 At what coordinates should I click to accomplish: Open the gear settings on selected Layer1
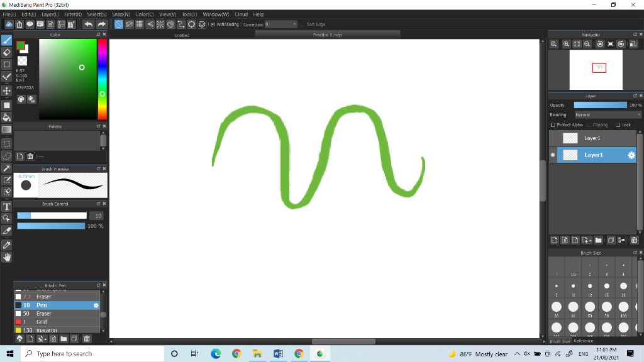coord(631,155)
